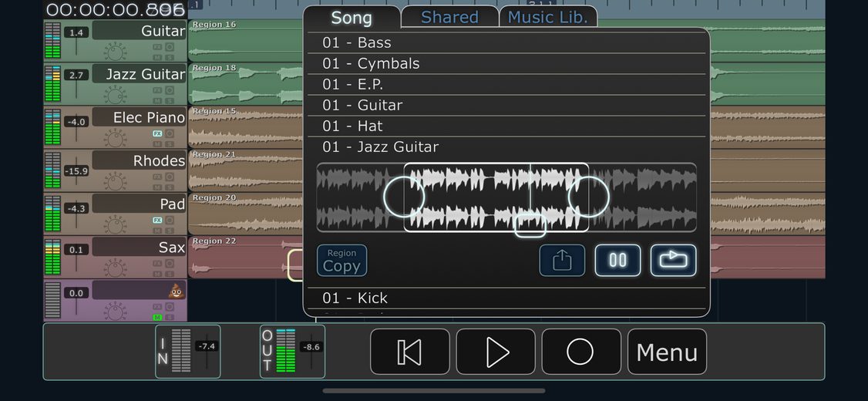Select Region 18 on the Jazz Guitar track
868x401 pixels.
pos(245,83)
